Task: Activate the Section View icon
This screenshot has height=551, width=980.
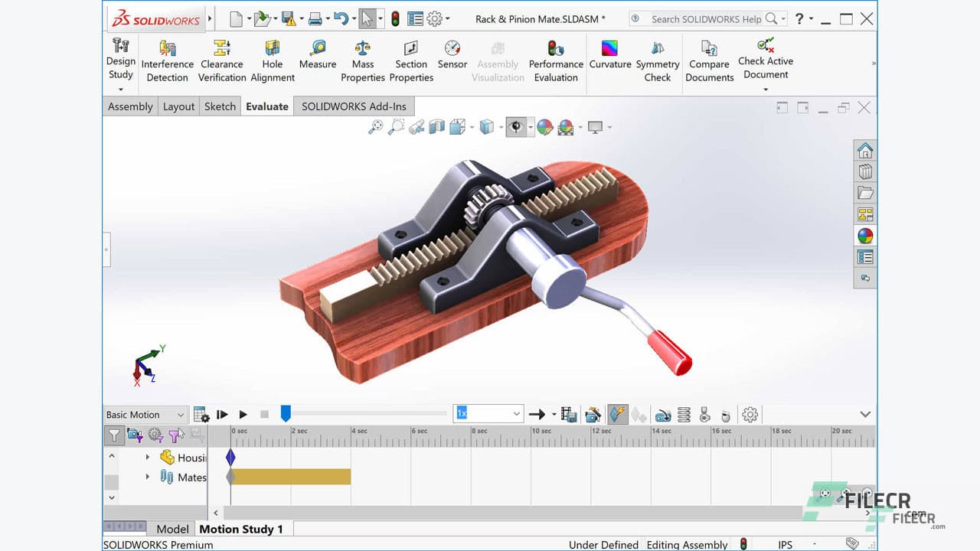Action: click(x=436, y=127)
